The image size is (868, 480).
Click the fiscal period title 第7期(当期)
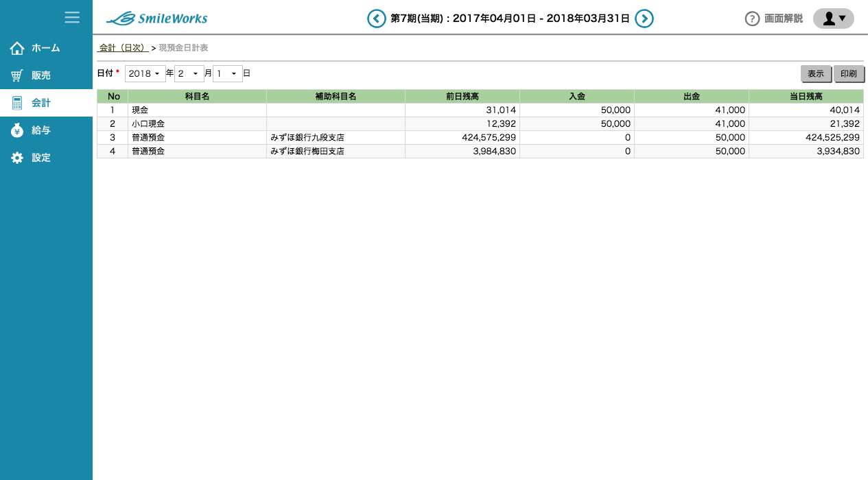click(417, 19)
